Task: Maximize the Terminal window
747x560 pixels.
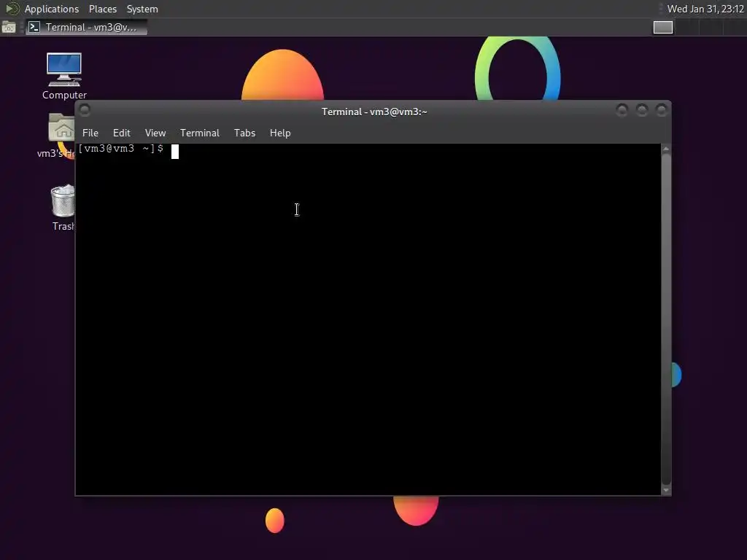Action: pos(642,111)
